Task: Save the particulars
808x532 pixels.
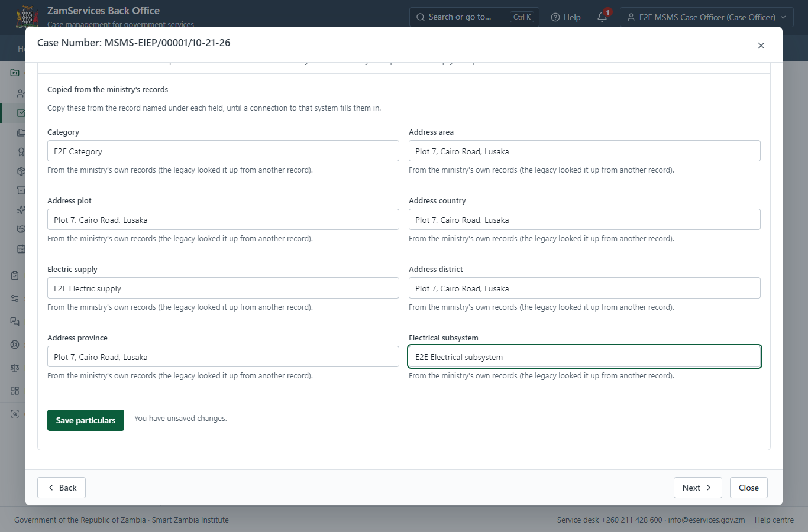Action: (86, 420)
